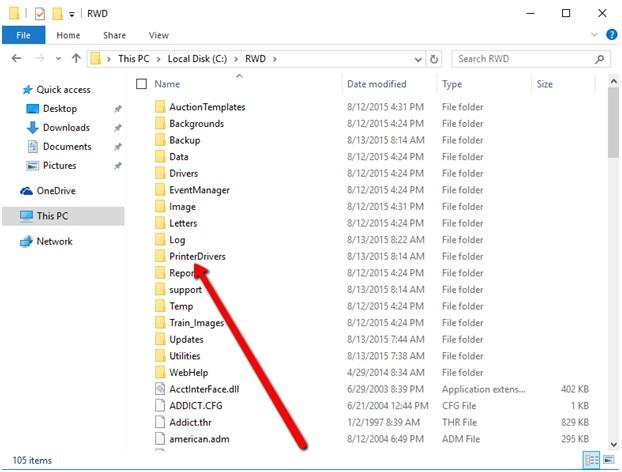Switch to Large icons view button
The width and height of the screenshot is (622, 472).
pyautogui.click(x=609, y=460)
